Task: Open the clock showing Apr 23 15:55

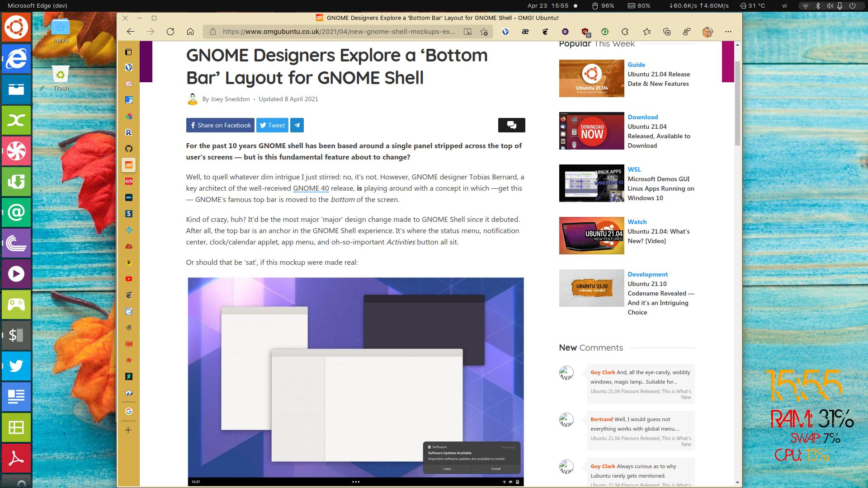Action: (547, 6)
